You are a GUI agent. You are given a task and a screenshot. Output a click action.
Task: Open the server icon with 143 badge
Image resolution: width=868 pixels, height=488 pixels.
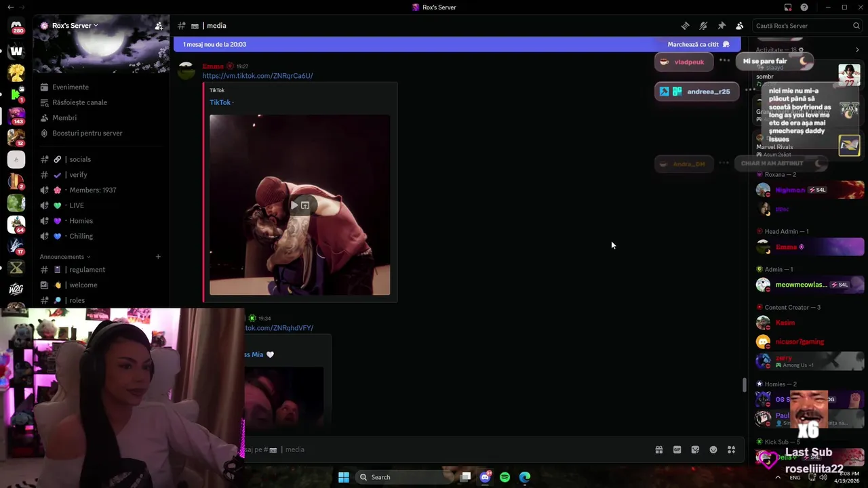point(16,116)
